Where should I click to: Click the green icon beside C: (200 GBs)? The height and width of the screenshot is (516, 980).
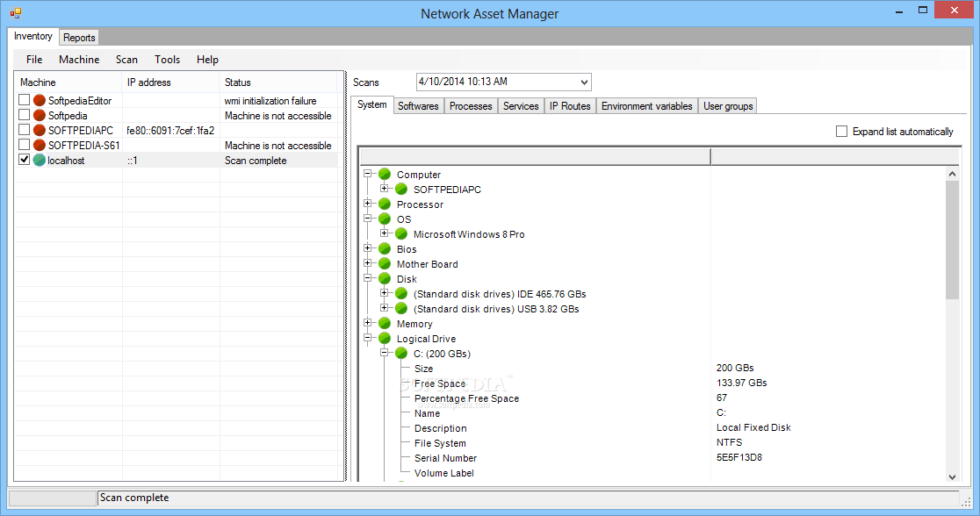pos(401,354)
